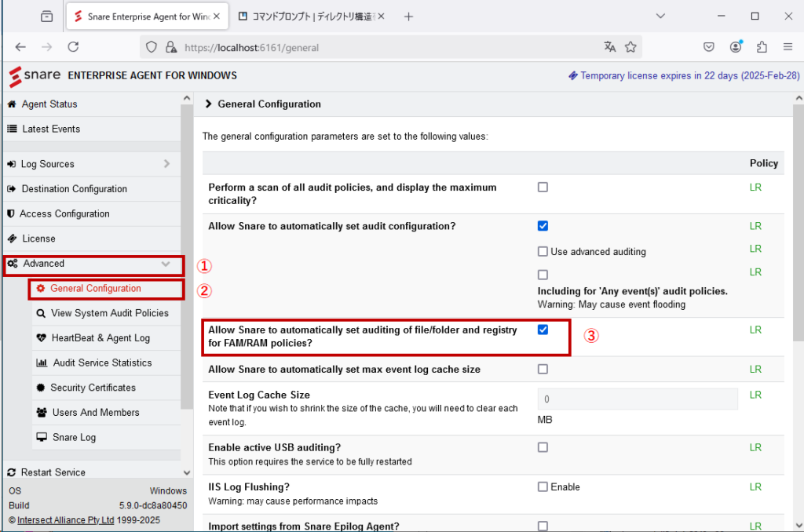Click the License tag icon
Screen dimensions: 804x532
pyautogui.click(x=12, y=239)
